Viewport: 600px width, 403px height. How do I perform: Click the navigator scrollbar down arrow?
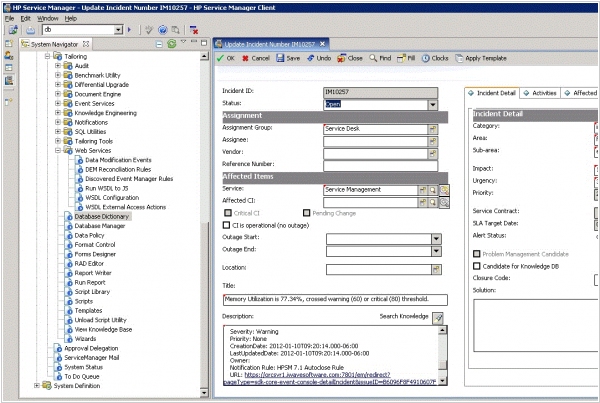(204, 393)
